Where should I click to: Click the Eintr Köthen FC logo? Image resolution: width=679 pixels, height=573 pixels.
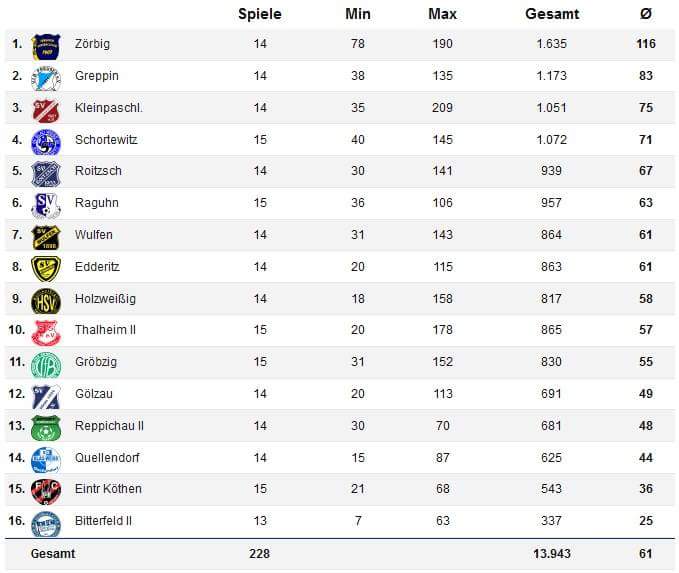tap(46, 492)
